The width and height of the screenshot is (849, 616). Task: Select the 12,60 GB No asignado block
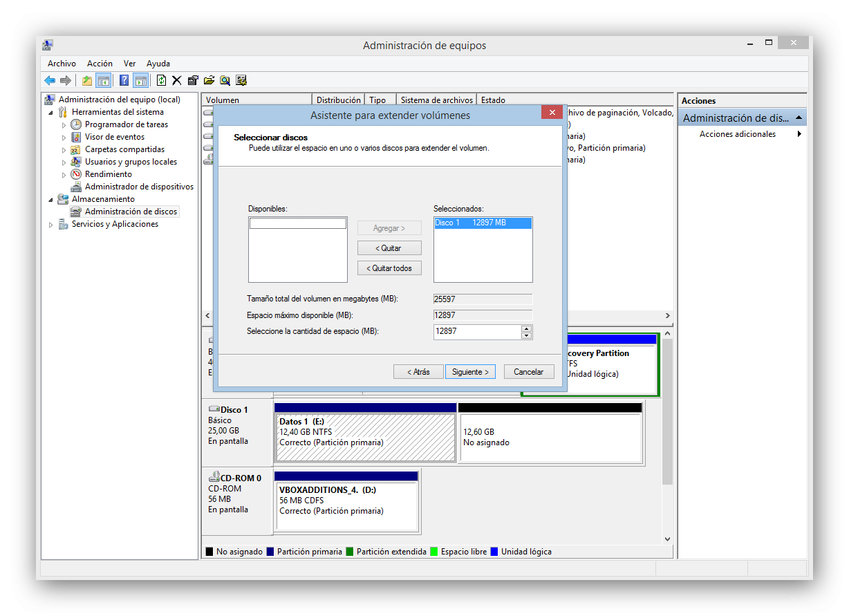click(x=550, y=432)
